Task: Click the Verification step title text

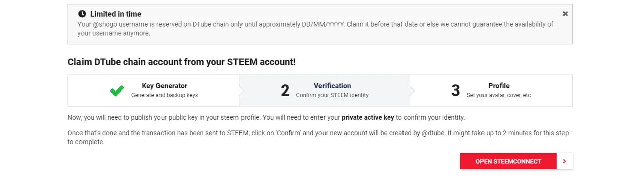Action: (x=333, y=86)
